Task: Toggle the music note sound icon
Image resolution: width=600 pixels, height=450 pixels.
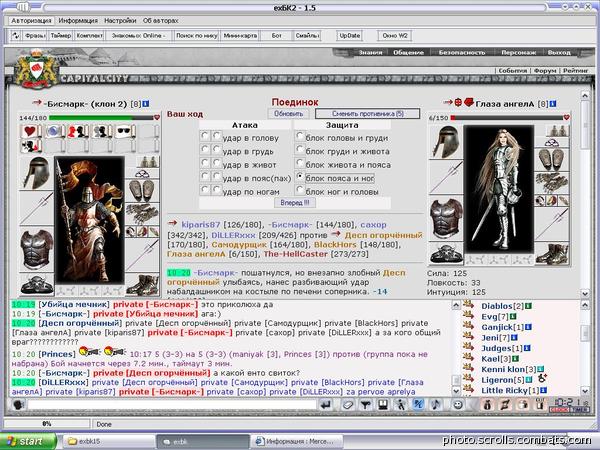Action: 436,404
